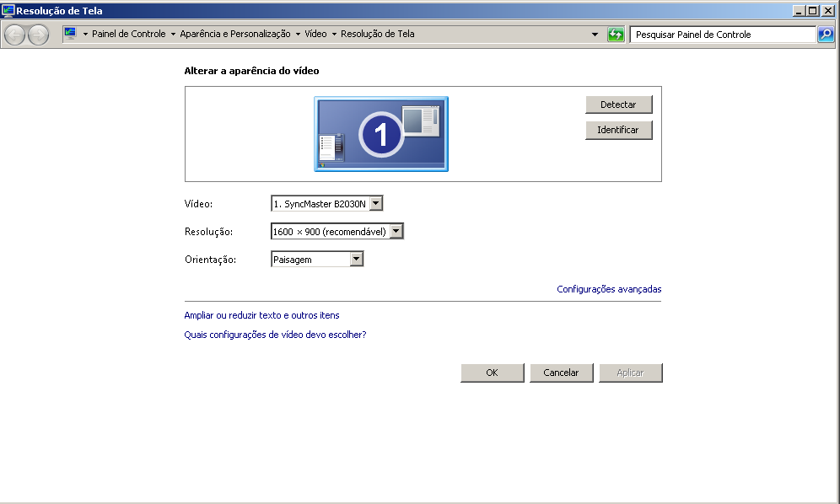Image resolution: width=840 pixels, height=504 pixels.
Task: Focus the Pesquisar Painel de Controle search field
Action: click(723, 35)
